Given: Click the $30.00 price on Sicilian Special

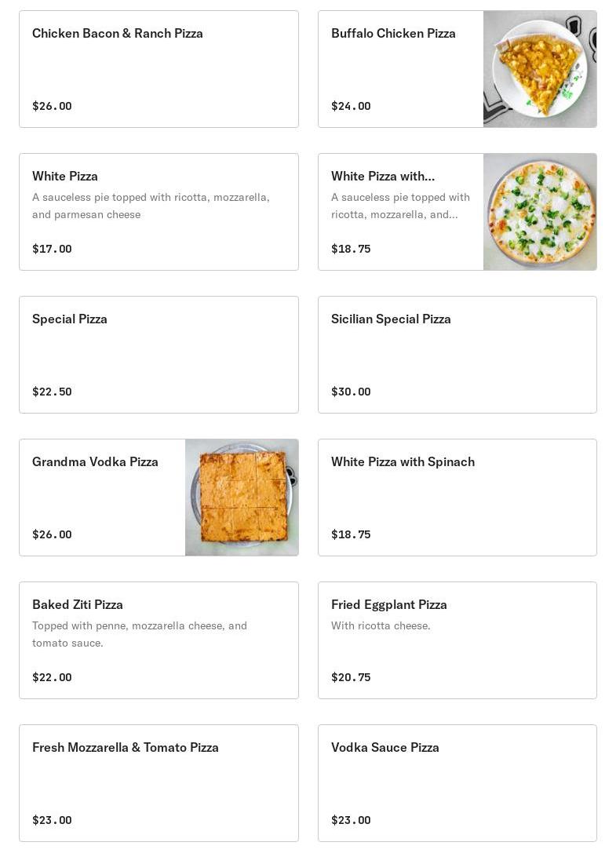Looking at the screenshot, I should 351,392.
